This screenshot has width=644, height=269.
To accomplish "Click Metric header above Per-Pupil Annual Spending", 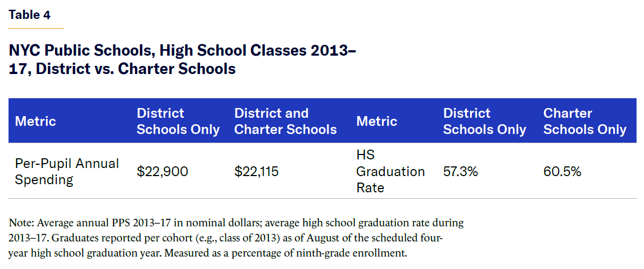I will point(35,121).
